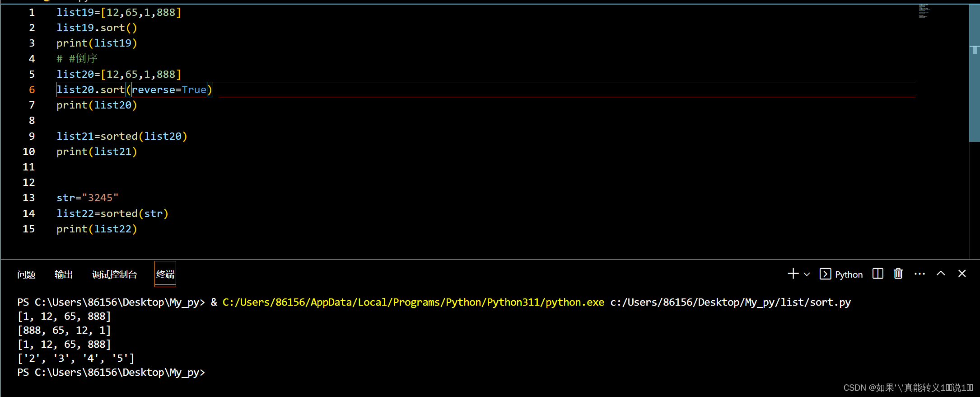
Task: Click the sort.py file path in terminal
Action: (x=730, y=302)
